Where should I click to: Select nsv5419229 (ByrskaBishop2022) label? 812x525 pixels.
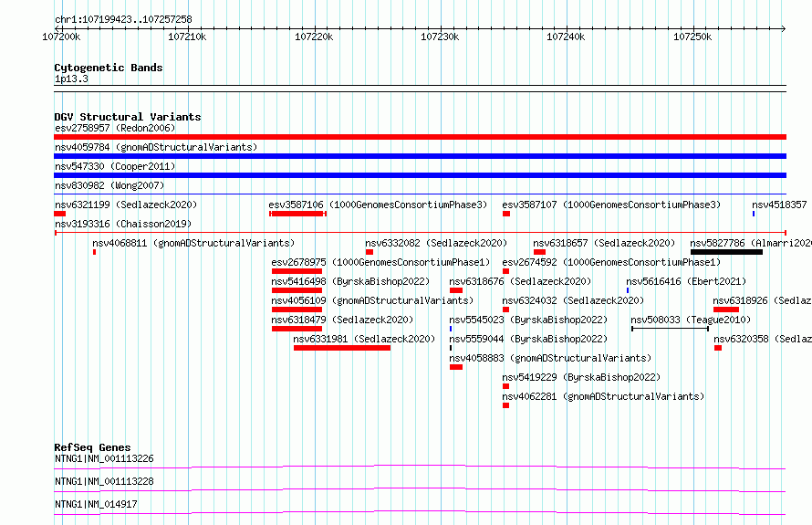click(x=581, y=377)
